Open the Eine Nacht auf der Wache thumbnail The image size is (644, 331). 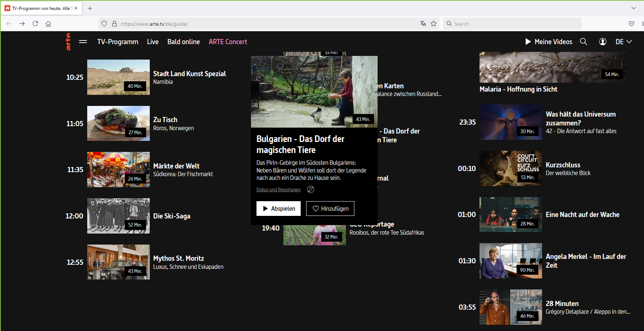[x=511, y=214]
